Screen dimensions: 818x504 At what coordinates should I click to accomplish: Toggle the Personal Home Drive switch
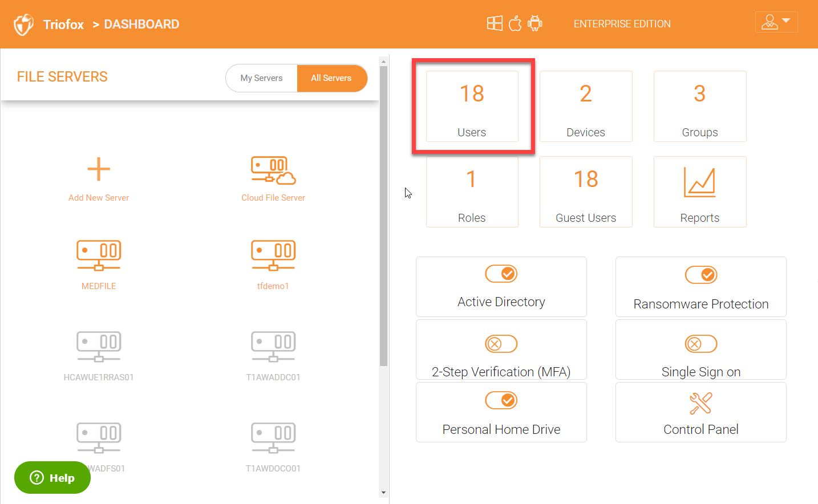[x=501, y=400]
